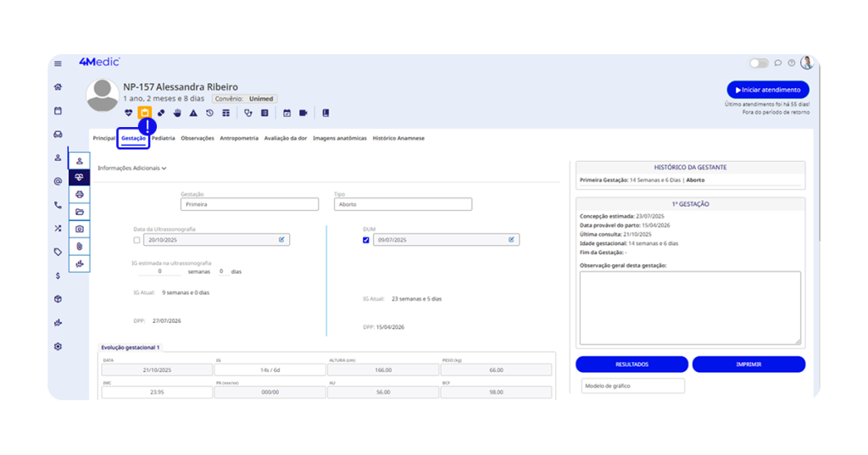Expand the Informações Adicionais section

(x=132, y=169)
